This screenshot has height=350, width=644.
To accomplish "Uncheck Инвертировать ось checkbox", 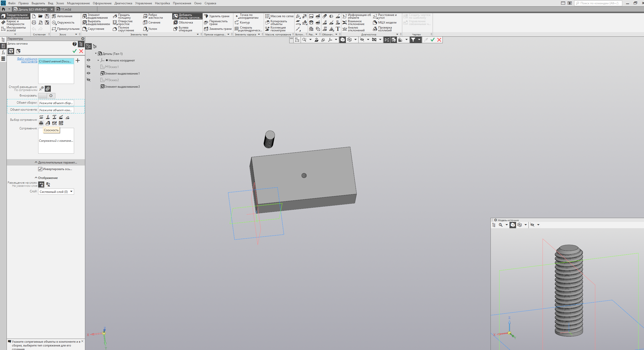I will click(x=40, y=169).
